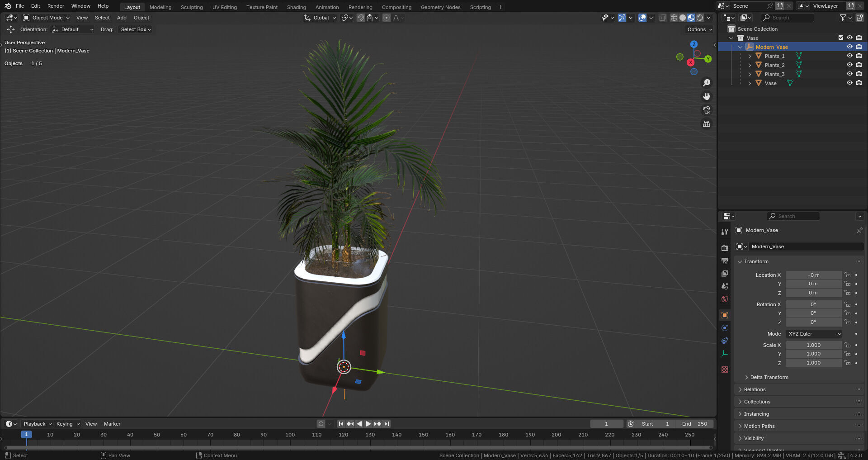This screenshot has height=460, width=868.
Task: Uncheck Vase collection exclude checkbox
Action: click(x=841, y=38)
